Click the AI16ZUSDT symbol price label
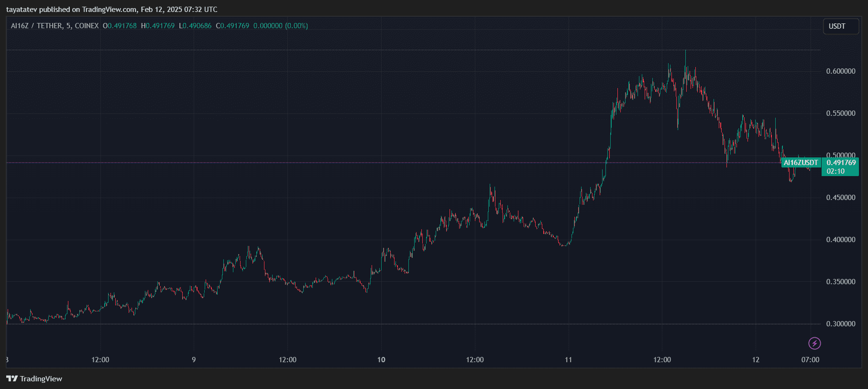 801,163
